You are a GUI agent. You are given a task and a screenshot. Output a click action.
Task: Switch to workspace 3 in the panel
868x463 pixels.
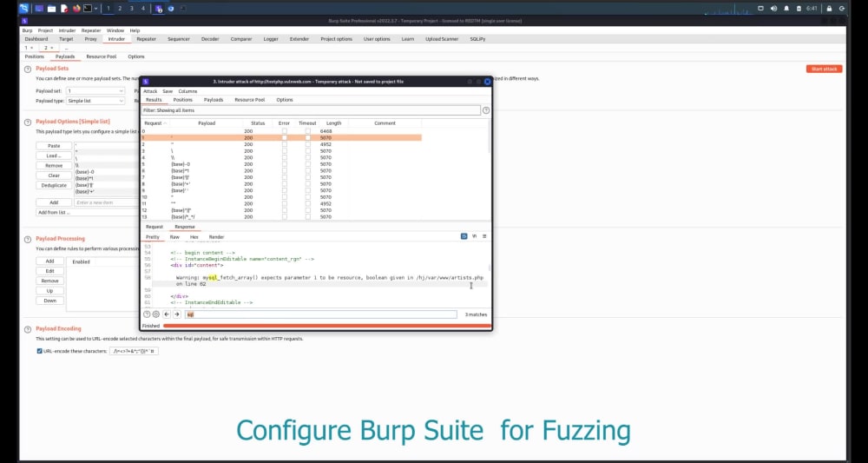(131, 9)
